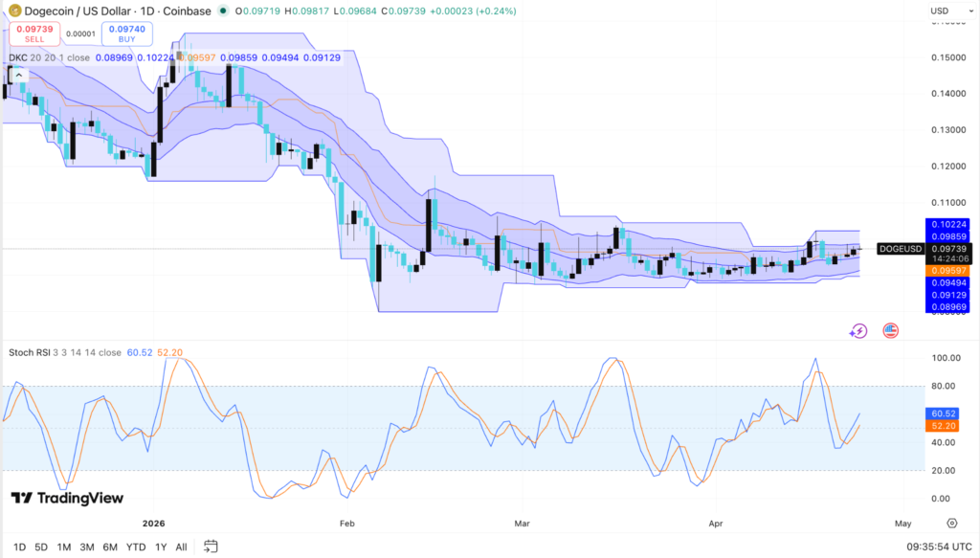Screen dimensions: 980x558
Task: Click the SELL 0.09739 button
Action: pyautogui.click(x=35, y=32)
